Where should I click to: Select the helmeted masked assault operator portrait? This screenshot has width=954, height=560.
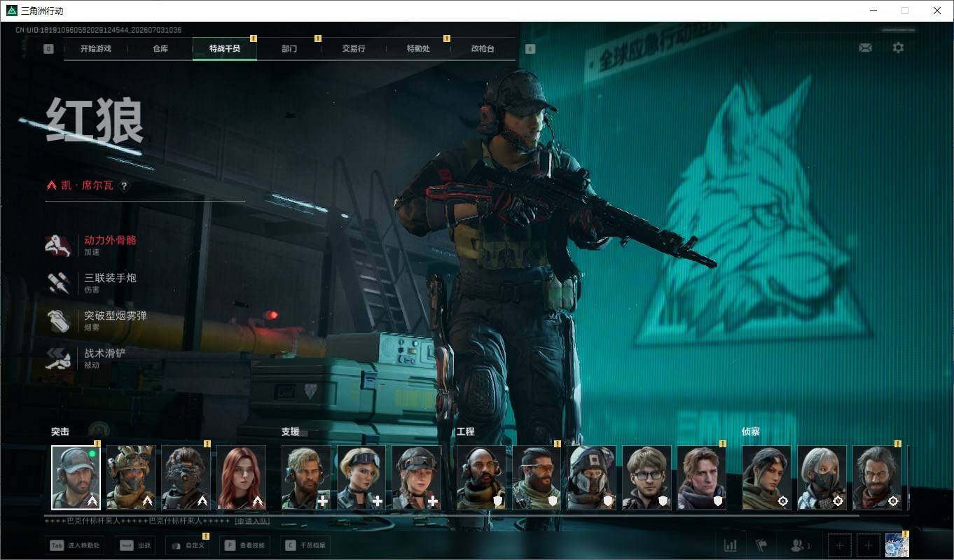coord(131,477)
